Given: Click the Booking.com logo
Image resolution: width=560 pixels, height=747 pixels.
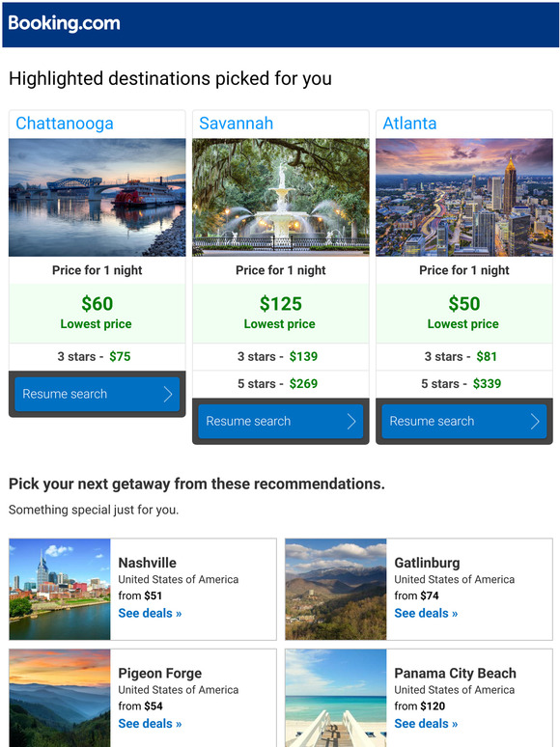Looking at the screenshot, I should (64, 23).
